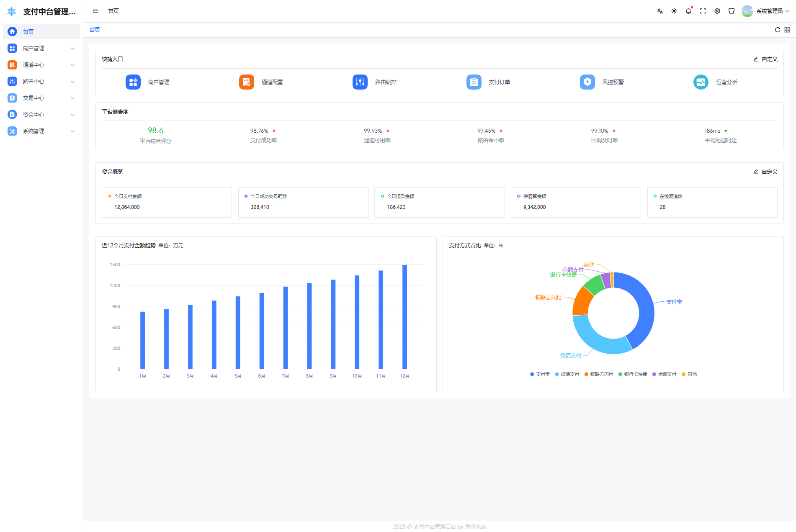This screenshot has width=796, height=532.
Task: Click 自定义 in the 资金概览 panel
Action: coord(765,172)
